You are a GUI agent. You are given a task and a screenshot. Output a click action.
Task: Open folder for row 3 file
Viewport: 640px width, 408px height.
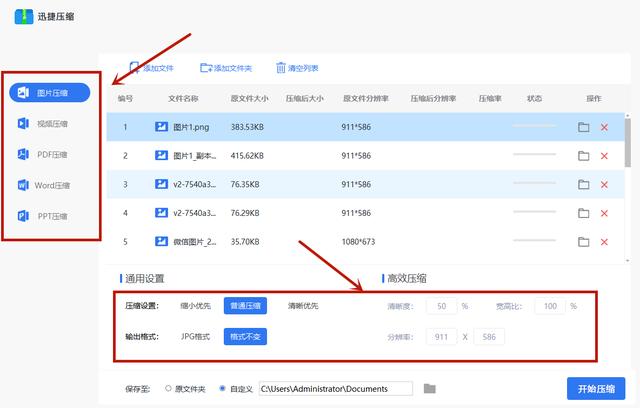(584, 184)
